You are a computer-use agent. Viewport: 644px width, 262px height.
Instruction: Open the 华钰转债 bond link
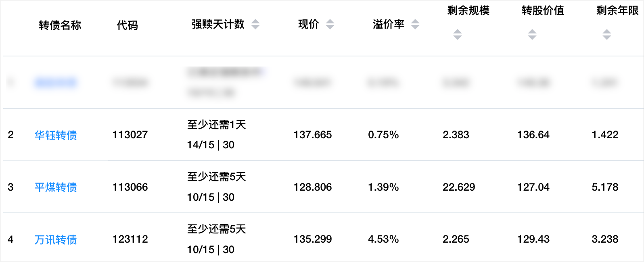click(x=56, y=135)
